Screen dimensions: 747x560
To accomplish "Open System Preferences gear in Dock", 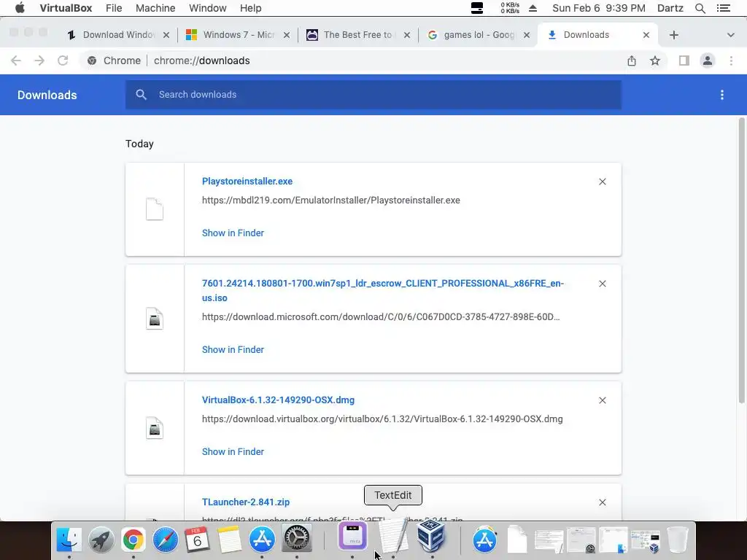I will (297, 540).
